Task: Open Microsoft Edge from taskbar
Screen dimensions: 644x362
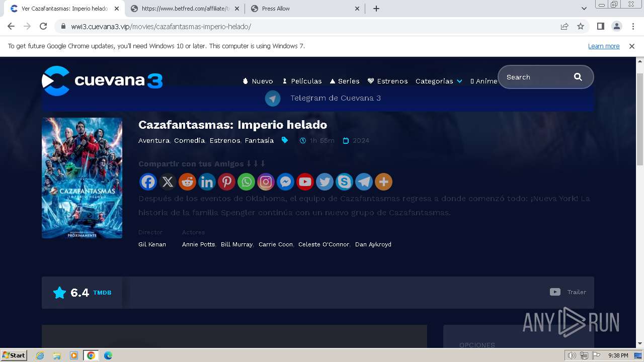Action: click(108, 355)
